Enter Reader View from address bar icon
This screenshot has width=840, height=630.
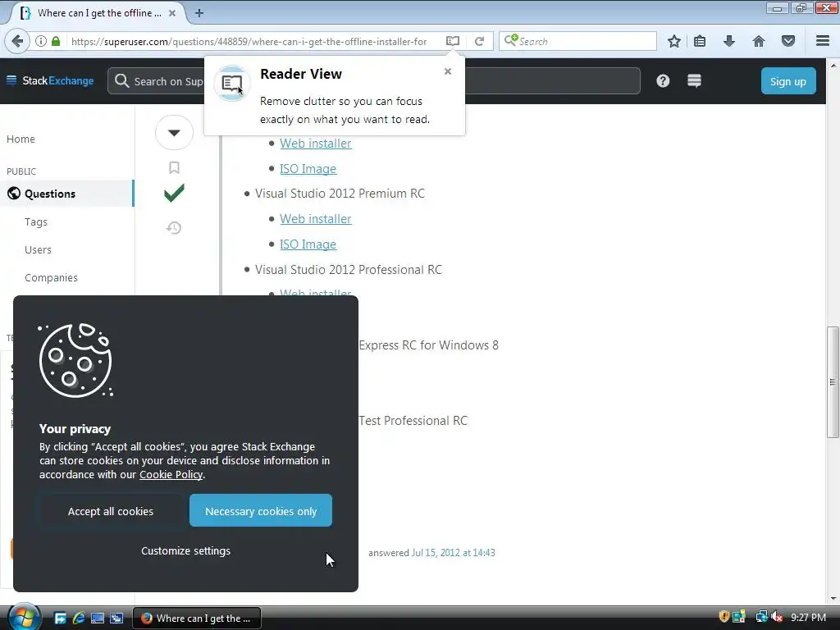(x=453, y=41)
